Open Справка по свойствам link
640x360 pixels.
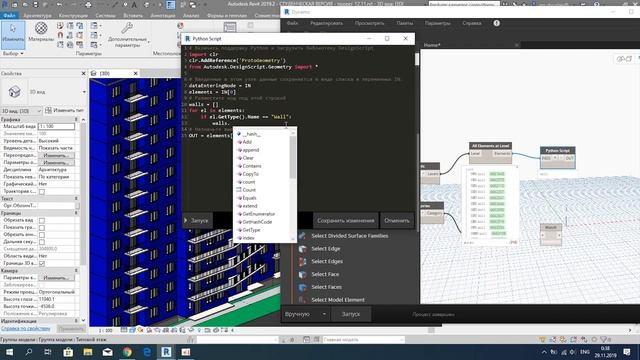coord(26,329)
